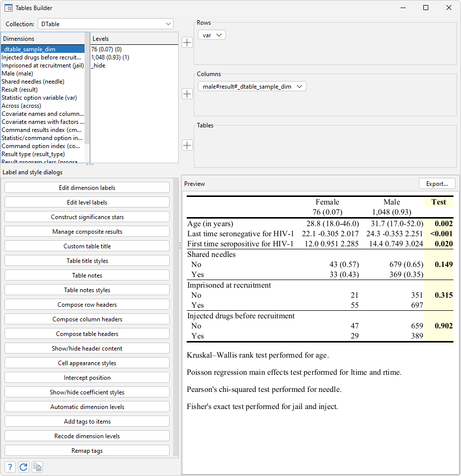Add a dimension to Tables with the plus icon

click(187, 145)
